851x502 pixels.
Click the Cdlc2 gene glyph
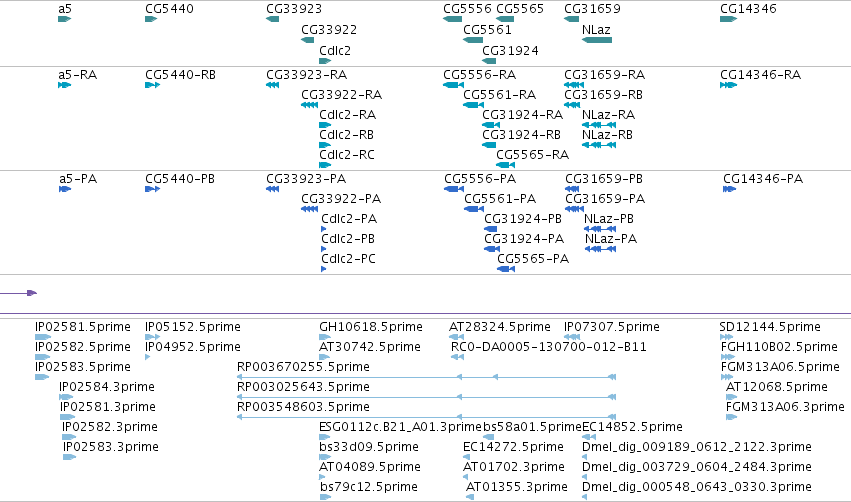coord(325,61)
